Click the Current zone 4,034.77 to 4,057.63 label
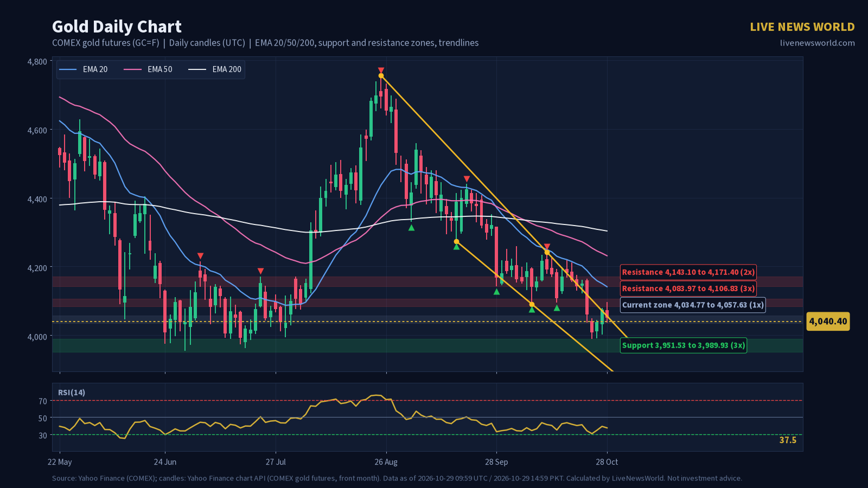This screenshot has height=488, width=868. coord(693,305)
